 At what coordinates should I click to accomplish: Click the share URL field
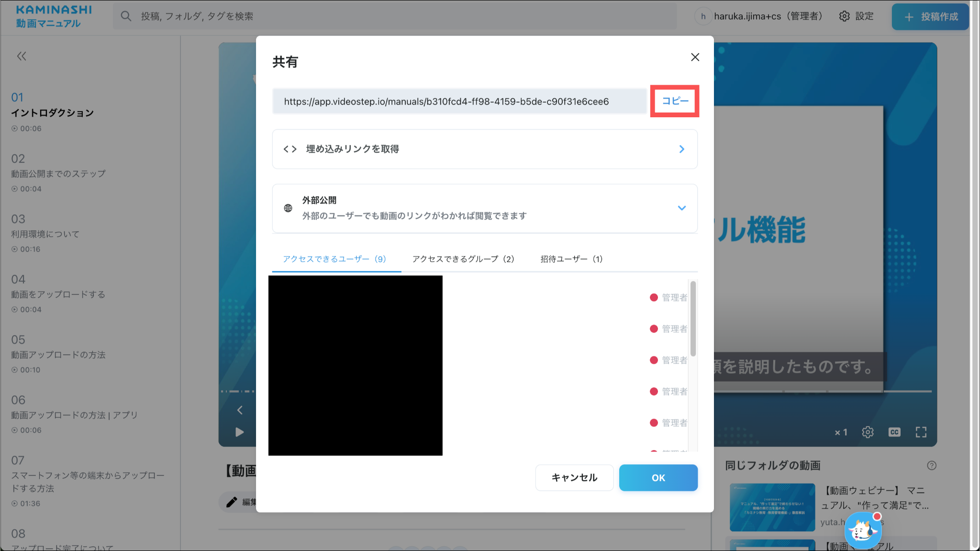(x=459, y=101)
